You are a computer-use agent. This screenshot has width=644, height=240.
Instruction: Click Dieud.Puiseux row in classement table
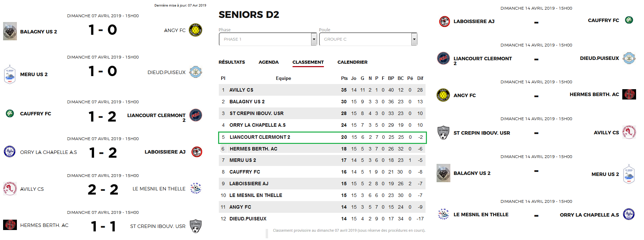[322, 219]
